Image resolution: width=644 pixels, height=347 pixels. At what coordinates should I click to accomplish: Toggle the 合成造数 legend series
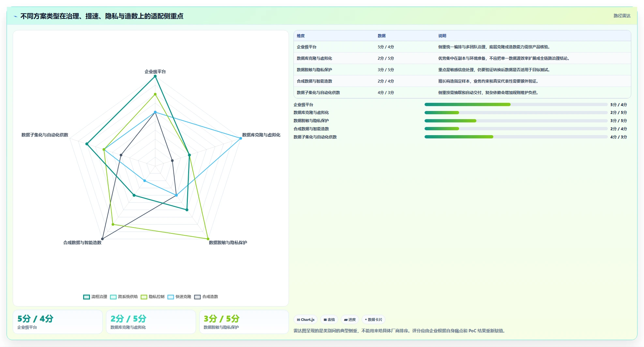click(x=206, y=297)
